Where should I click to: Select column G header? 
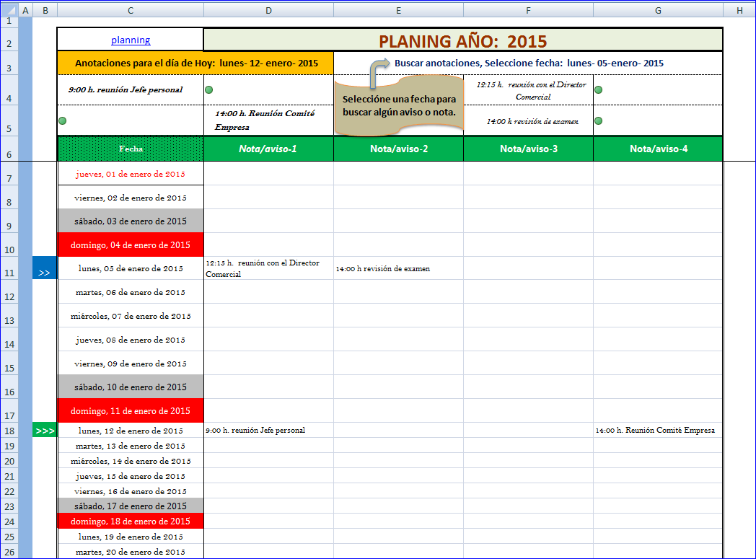pos(658,10)
